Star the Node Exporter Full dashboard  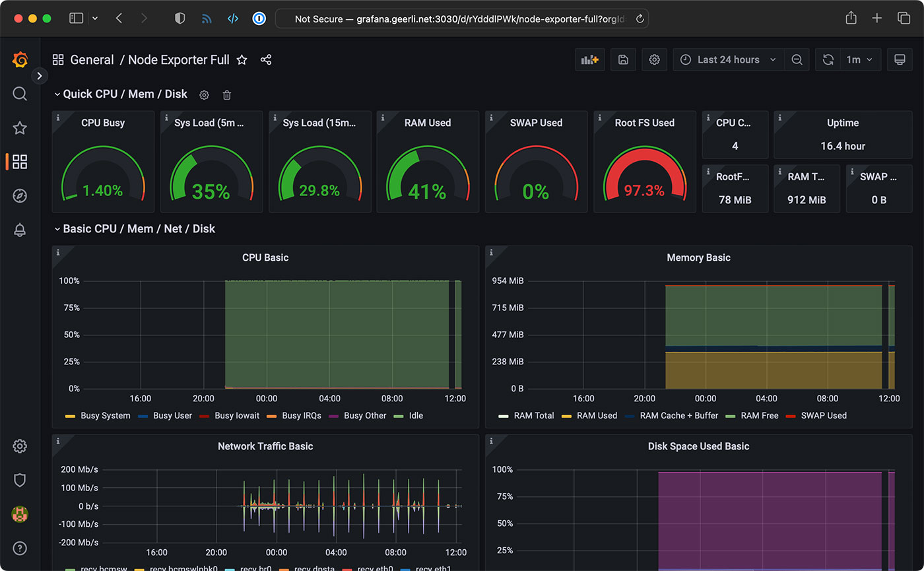pos(242,59)
